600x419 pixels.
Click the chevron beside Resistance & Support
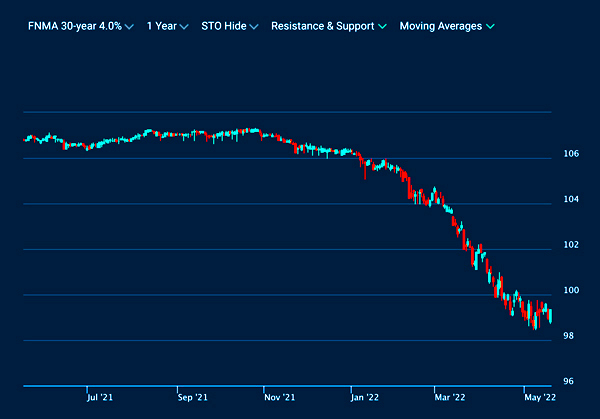coord(384,27)
